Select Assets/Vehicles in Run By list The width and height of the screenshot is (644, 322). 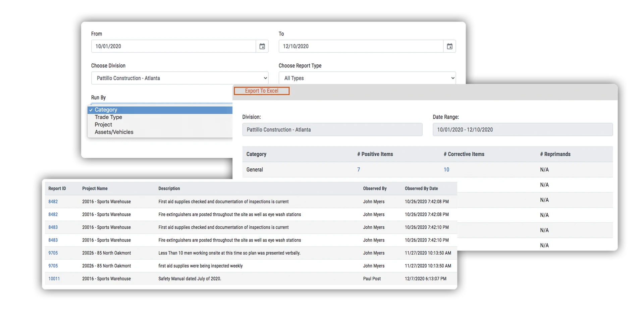point(114,132)
